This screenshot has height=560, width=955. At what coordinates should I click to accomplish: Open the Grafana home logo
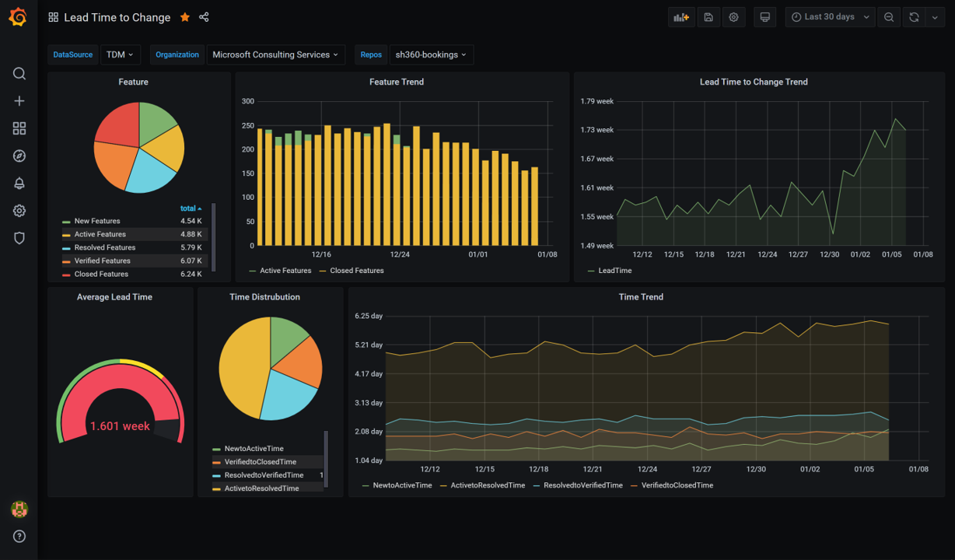[x=19, y=17]
